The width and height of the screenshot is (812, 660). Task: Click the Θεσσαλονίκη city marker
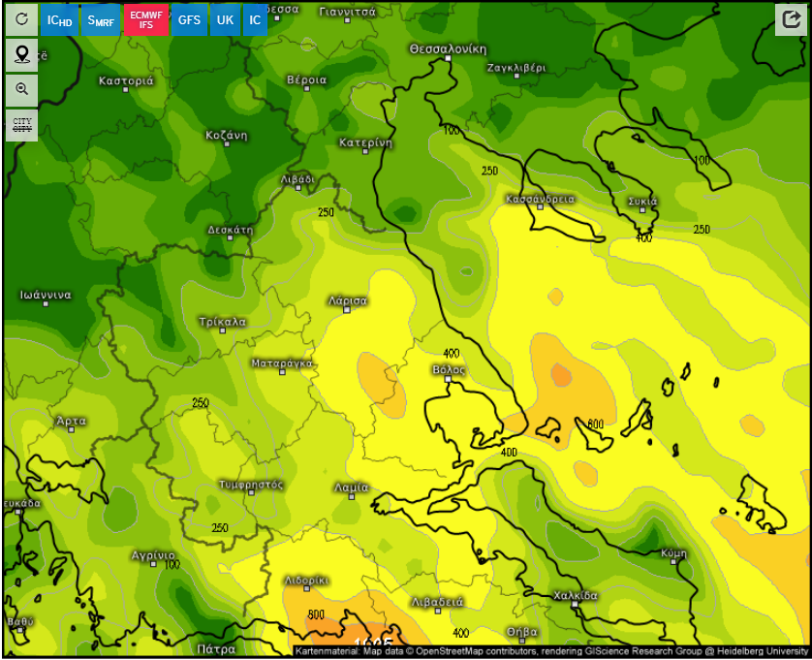coord(448,59)
